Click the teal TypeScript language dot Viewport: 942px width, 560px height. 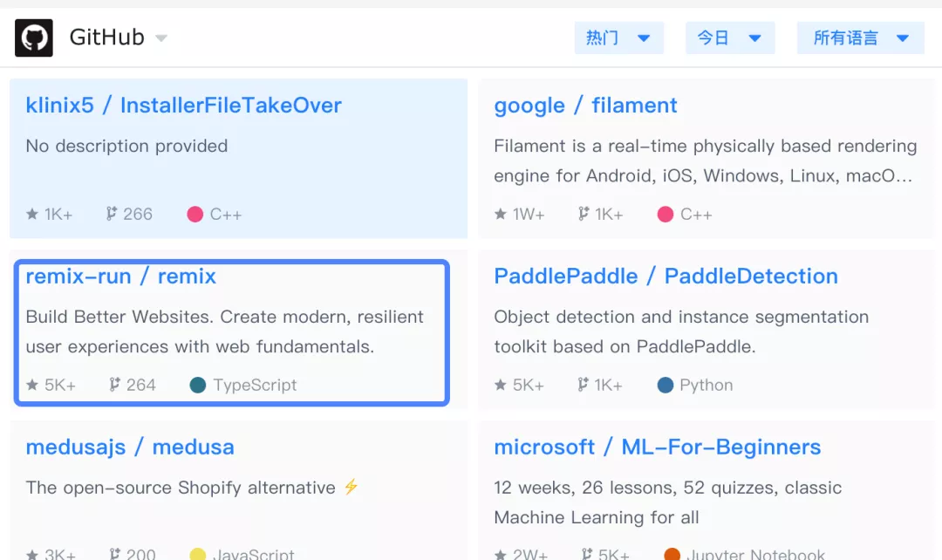coord(198,386)
